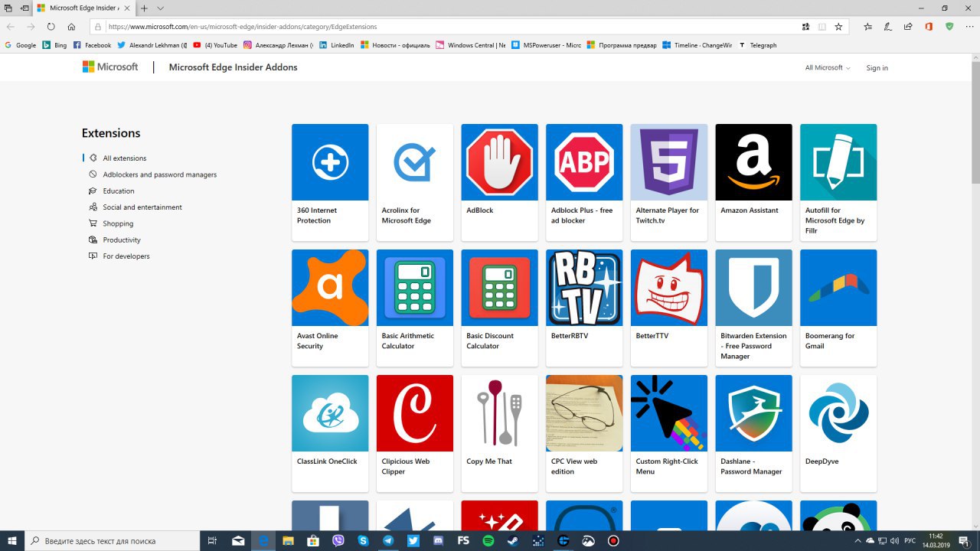
Task: Open the LinkedIn bookmark in favorites bar
Action: click(x=337, y=45)
